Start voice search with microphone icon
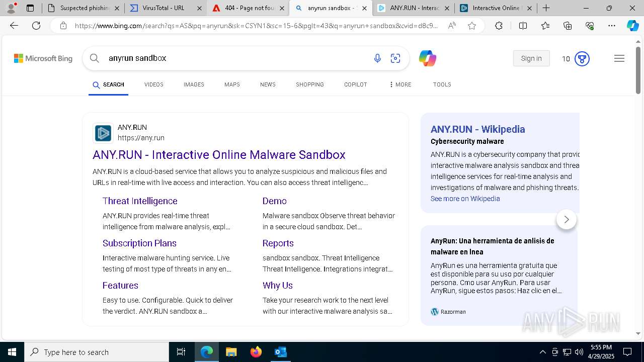Image resolution: width=644 pixels, height=362 pixels. (377, 58)
